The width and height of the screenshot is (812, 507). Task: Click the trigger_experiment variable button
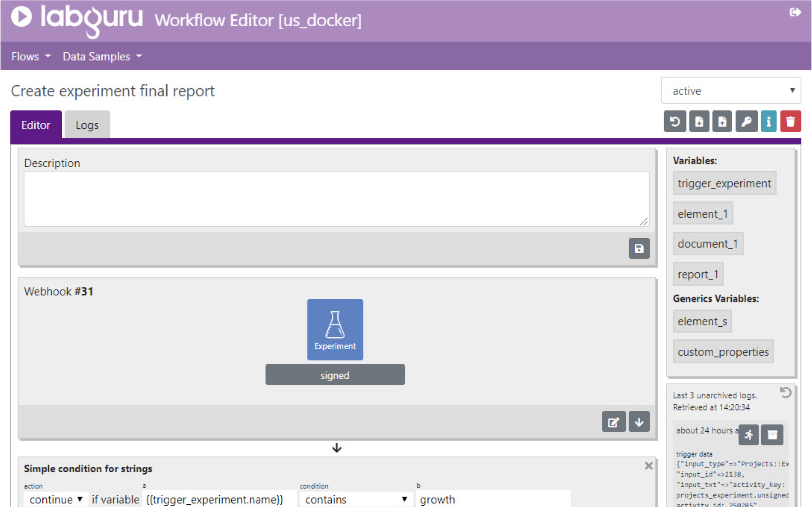coord(724,183)
